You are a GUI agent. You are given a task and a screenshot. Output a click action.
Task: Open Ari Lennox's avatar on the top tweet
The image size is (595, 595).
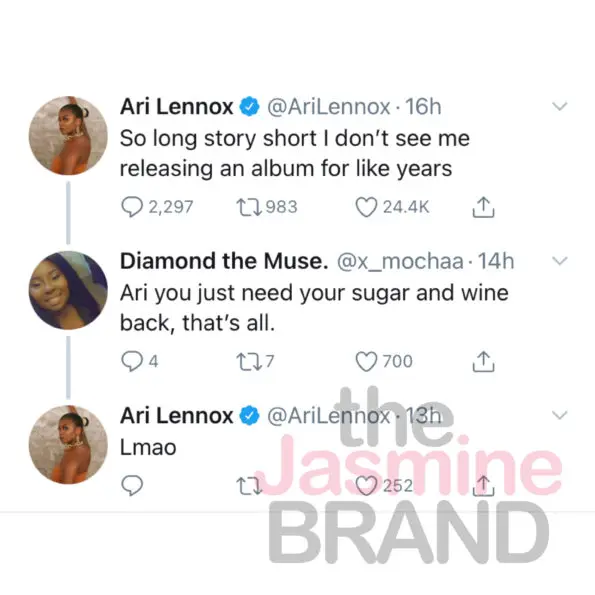pos(68,136)
